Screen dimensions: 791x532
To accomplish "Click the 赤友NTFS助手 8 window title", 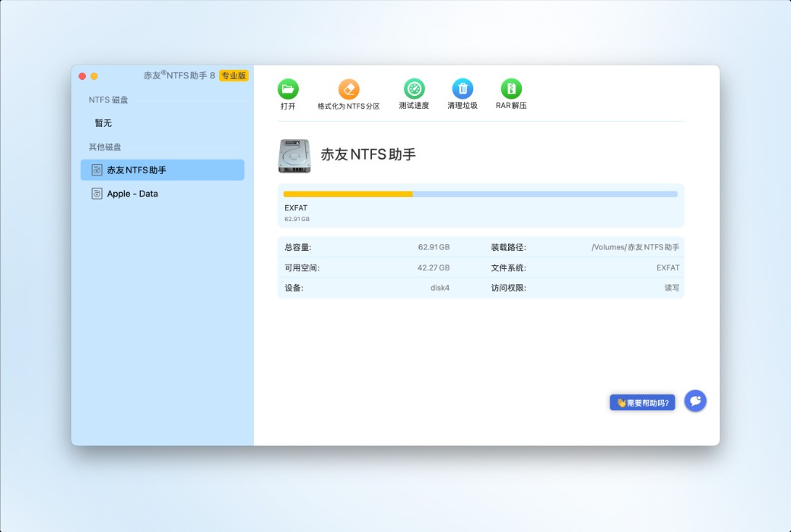I will tap(179, 75).
